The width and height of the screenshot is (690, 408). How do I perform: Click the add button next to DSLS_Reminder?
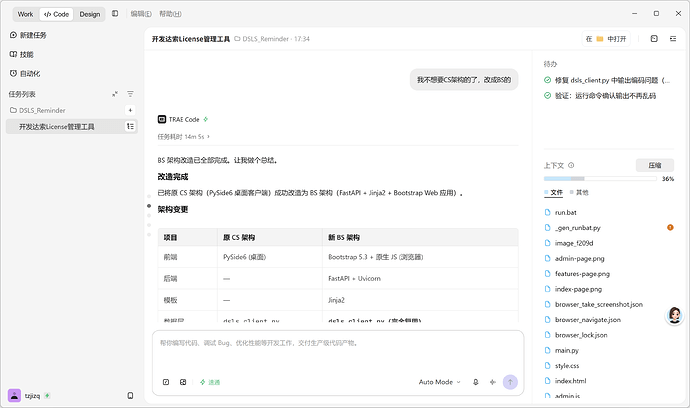[130, 110]
